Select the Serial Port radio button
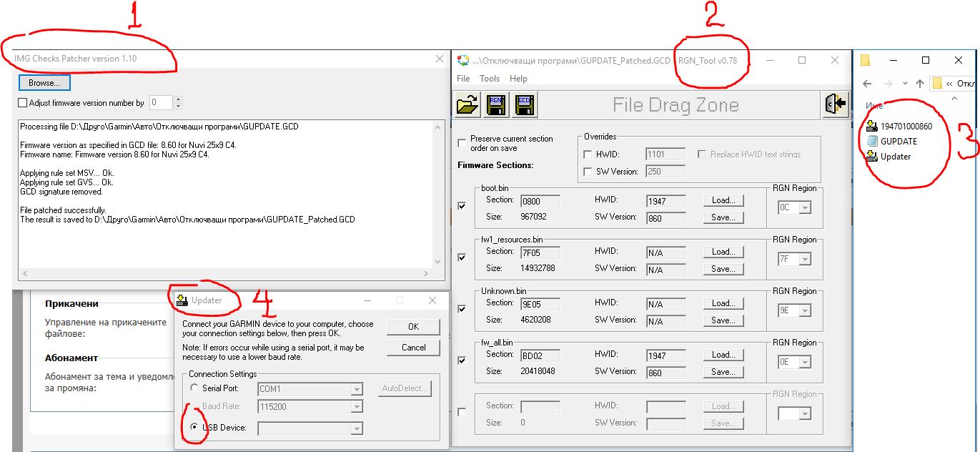 194,388
